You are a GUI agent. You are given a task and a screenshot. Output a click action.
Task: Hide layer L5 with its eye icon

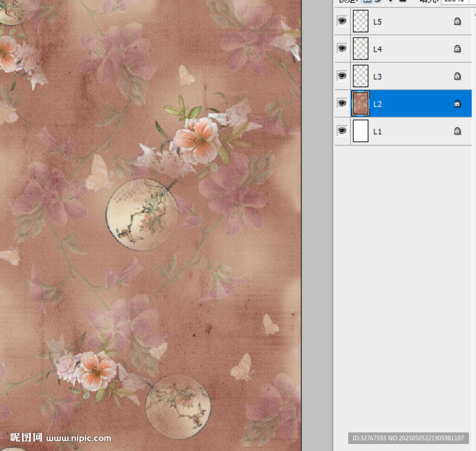pyautogui.click(x=342, y=21)
